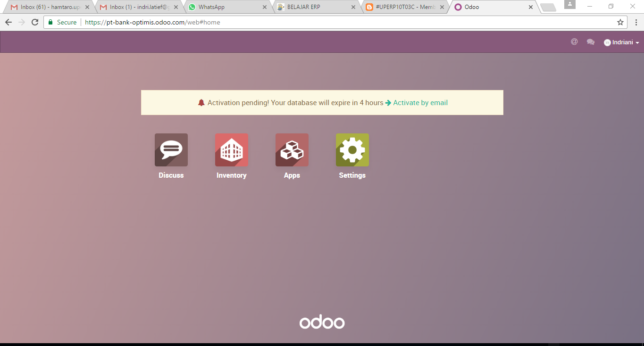Expand the Indriani user menu
This screenshot has height=346, width=644.
coord(621,42)
